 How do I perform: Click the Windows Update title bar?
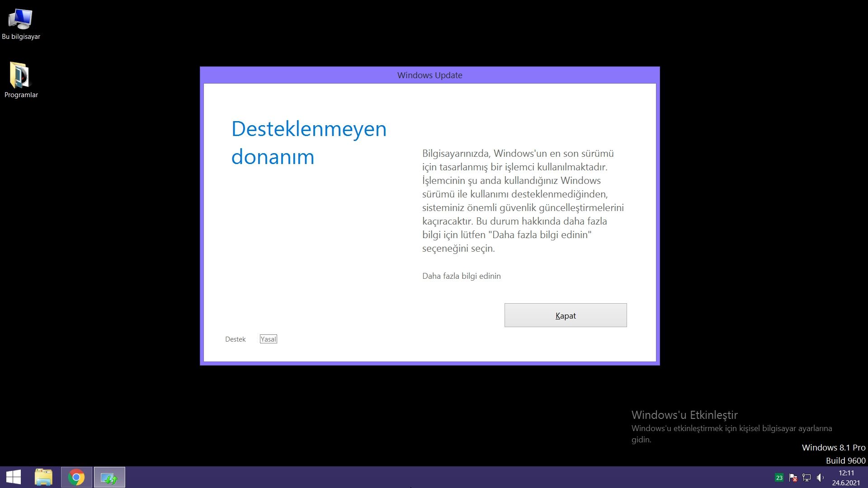(429, 75)
